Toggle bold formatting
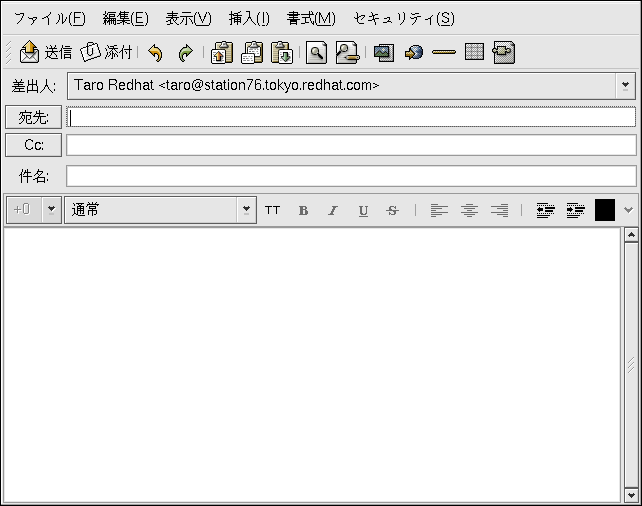The width and height of the screenshot is (642, 506). (303, 210)
